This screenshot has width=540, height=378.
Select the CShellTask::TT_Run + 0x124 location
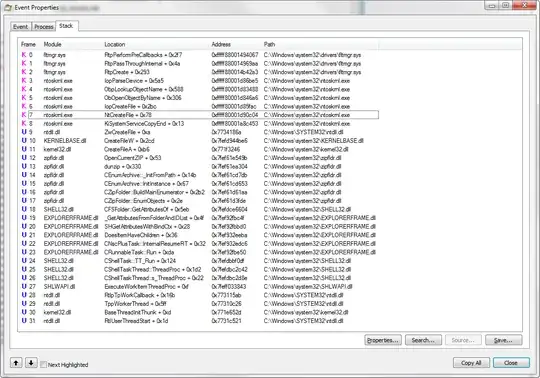[x=140, y=261]
